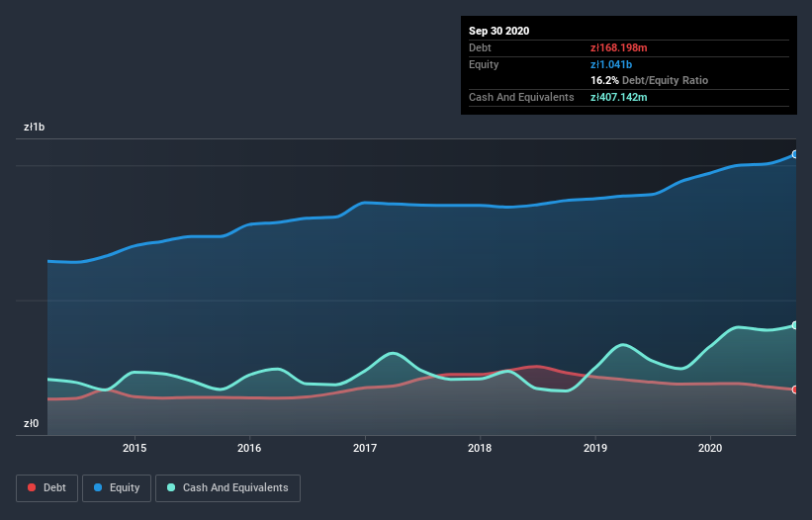Click the zł0 y-axis label

31,423
